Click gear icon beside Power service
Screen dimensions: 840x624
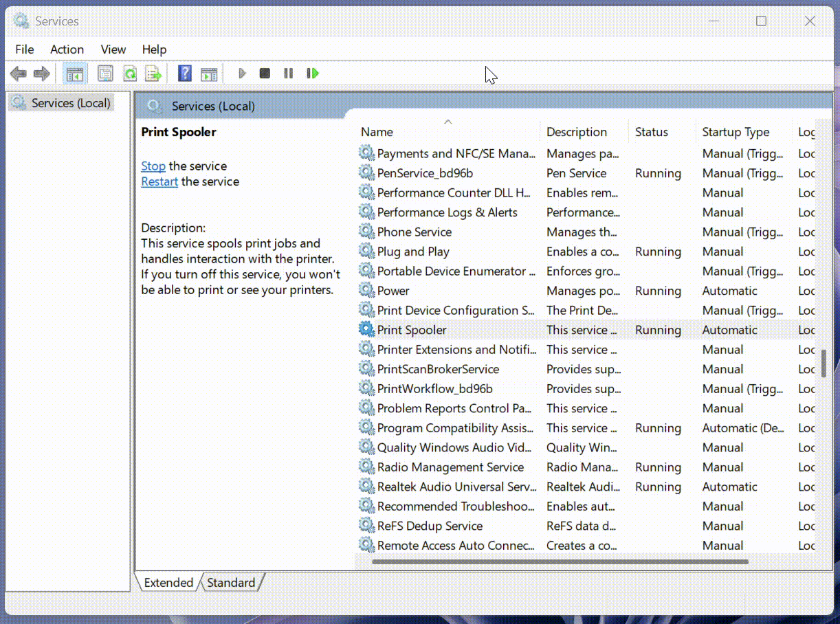coord(367,291)
